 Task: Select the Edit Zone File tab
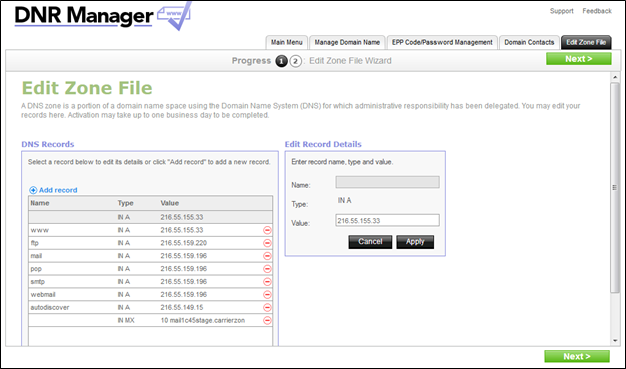click(x=586, y=42)
